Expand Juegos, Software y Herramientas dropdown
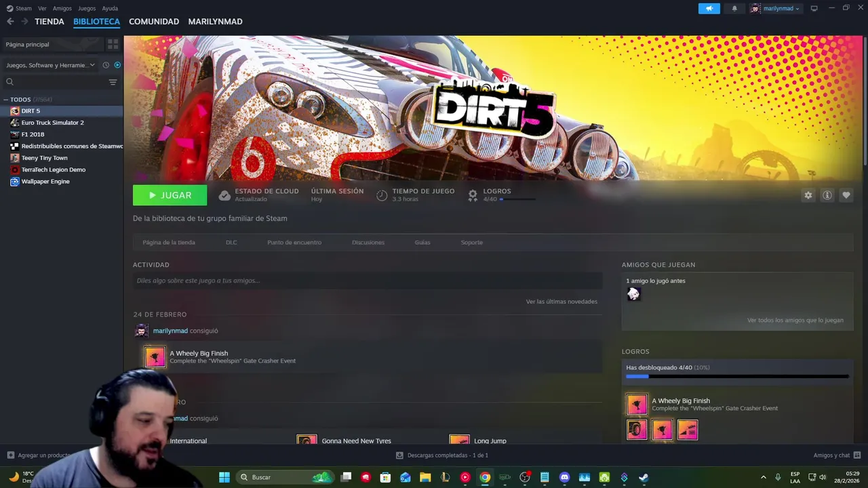The image size is (868, 488). click(x=51, y=65)
